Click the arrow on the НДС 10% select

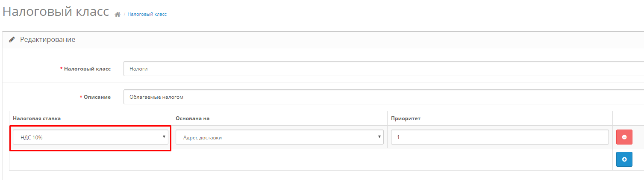point(164,137)
